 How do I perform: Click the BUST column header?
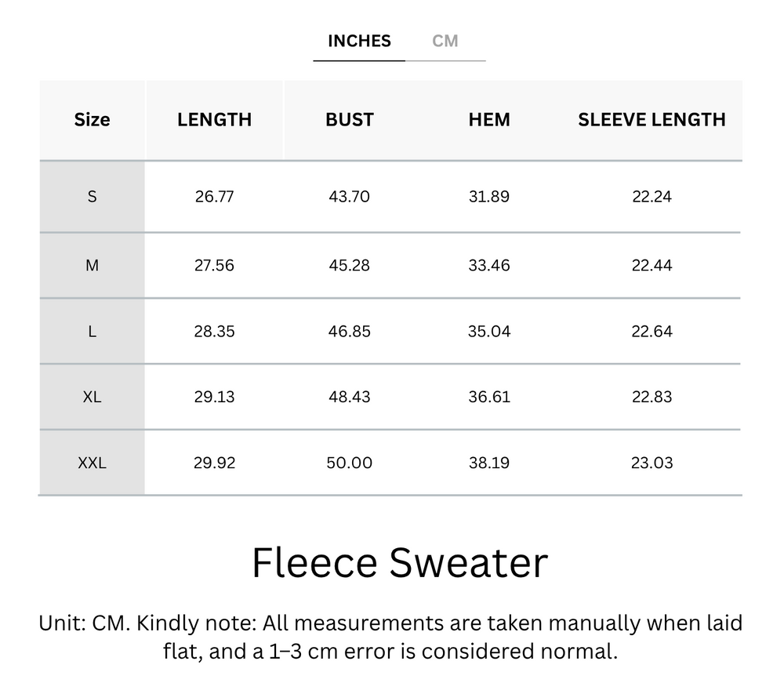(350, 120)
